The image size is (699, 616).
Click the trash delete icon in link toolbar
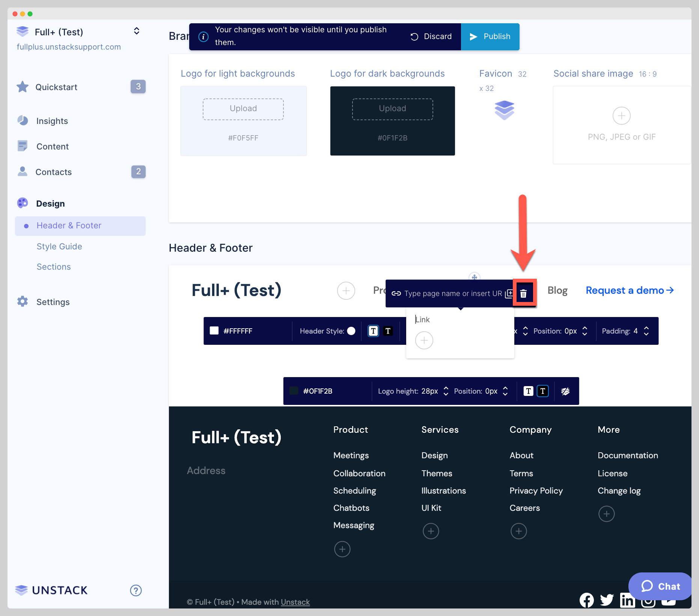coord(523,294)
